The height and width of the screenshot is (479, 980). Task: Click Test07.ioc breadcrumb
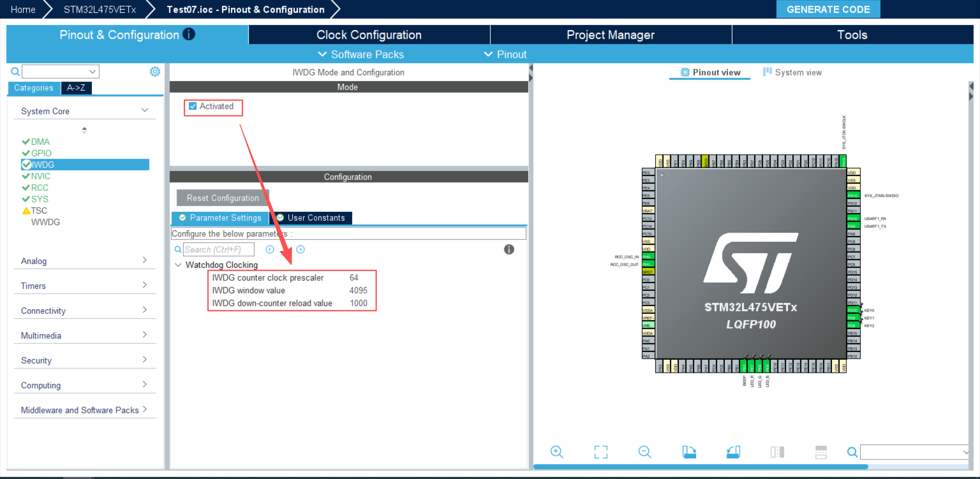click(246, 9)
